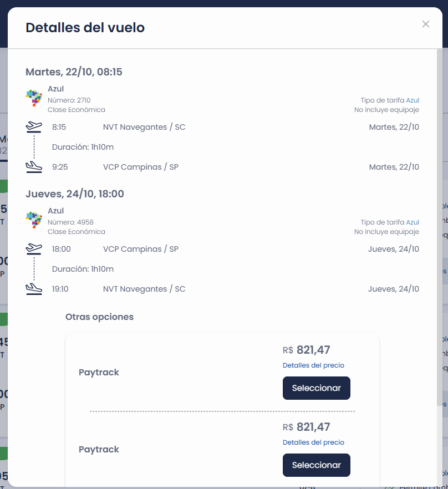Open Azul fare type link for flight 2710
This screenshot has height=489, width=448.
pyautogui.click(x=413, y=100)
